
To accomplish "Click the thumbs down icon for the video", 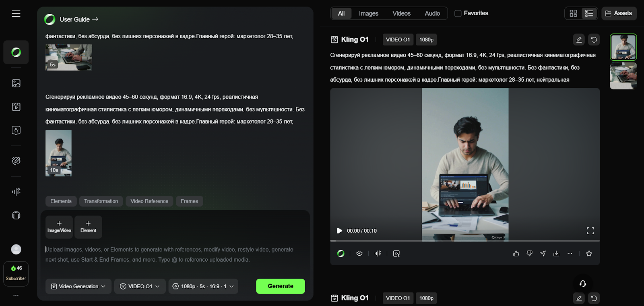I will click(529, 254).
